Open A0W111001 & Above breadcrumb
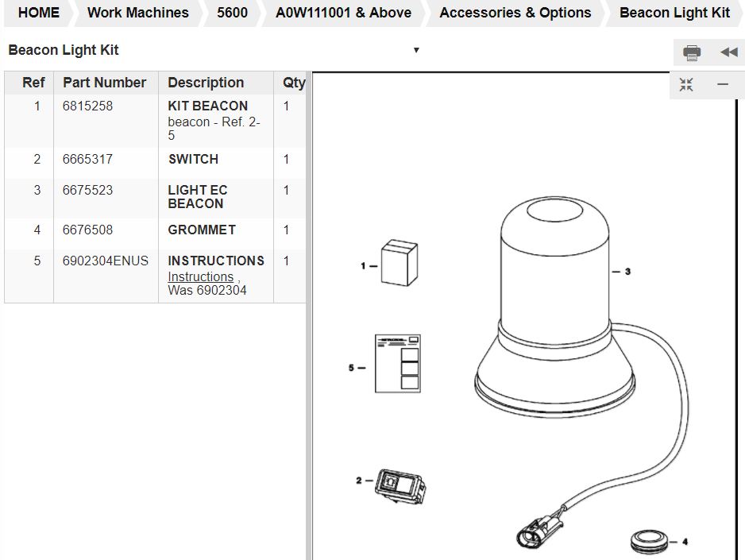 (x=343, y=13)
